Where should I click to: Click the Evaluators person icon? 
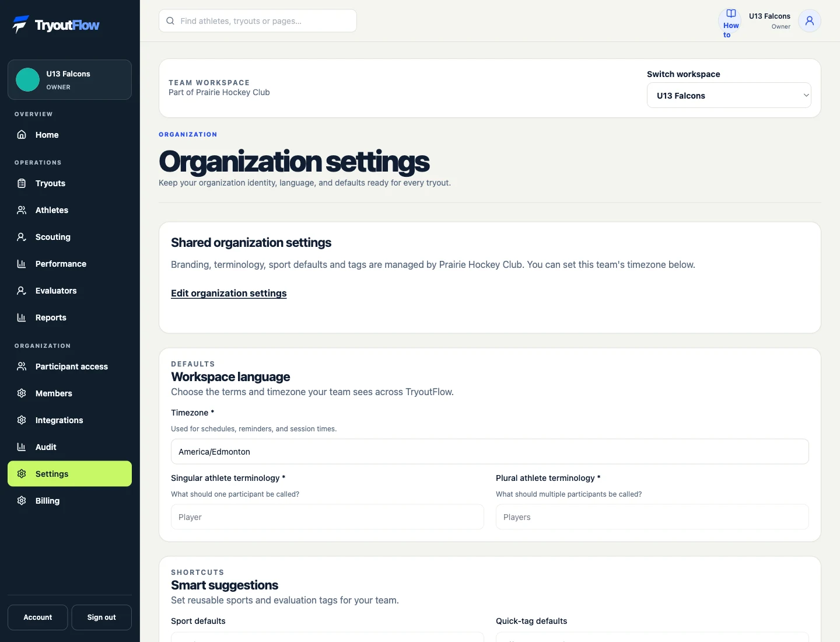tap(22, 291)
